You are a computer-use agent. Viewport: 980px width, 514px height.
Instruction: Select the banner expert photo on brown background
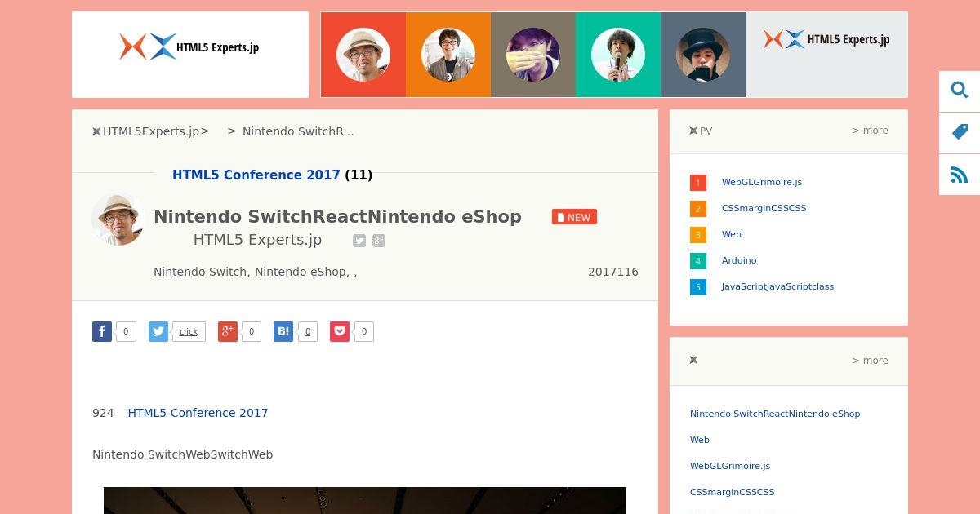tap(533, 55)
